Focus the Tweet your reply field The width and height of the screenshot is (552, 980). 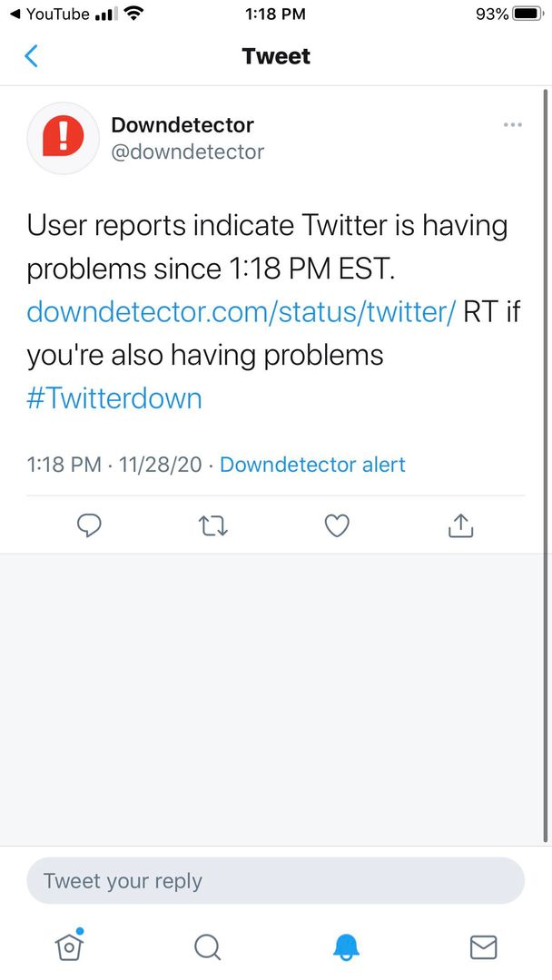275,881
